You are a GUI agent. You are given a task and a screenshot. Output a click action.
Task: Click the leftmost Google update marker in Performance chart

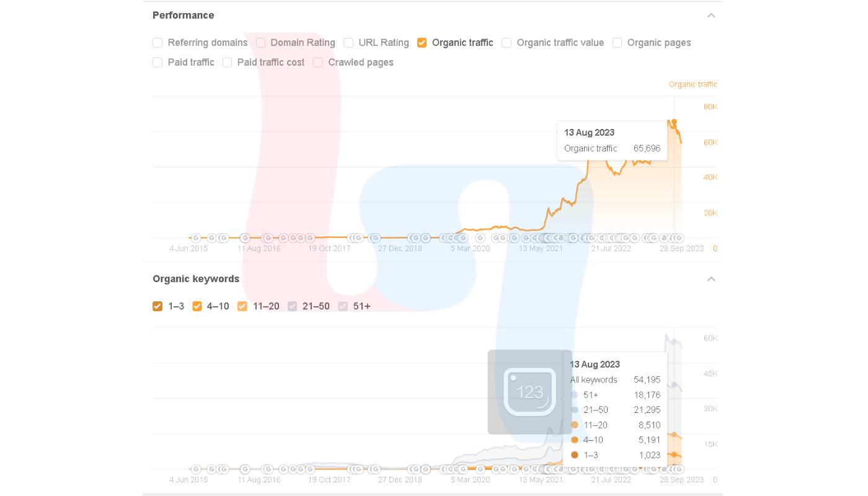196,237
